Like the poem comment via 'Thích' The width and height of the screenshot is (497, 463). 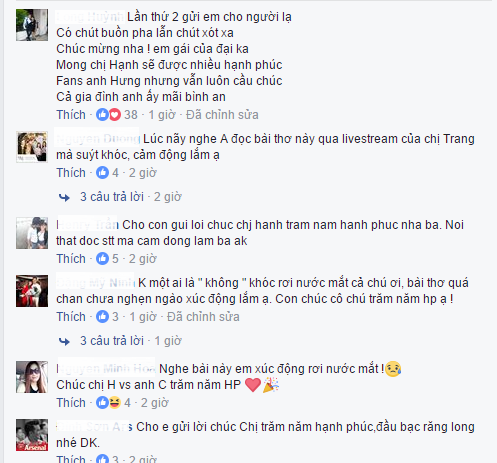click(71, 115)
